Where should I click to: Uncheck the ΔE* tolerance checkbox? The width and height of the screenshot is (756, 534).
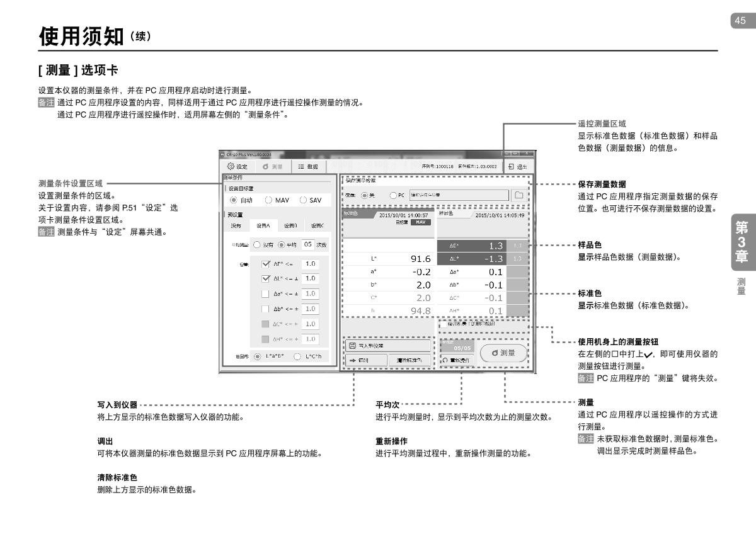265,264
